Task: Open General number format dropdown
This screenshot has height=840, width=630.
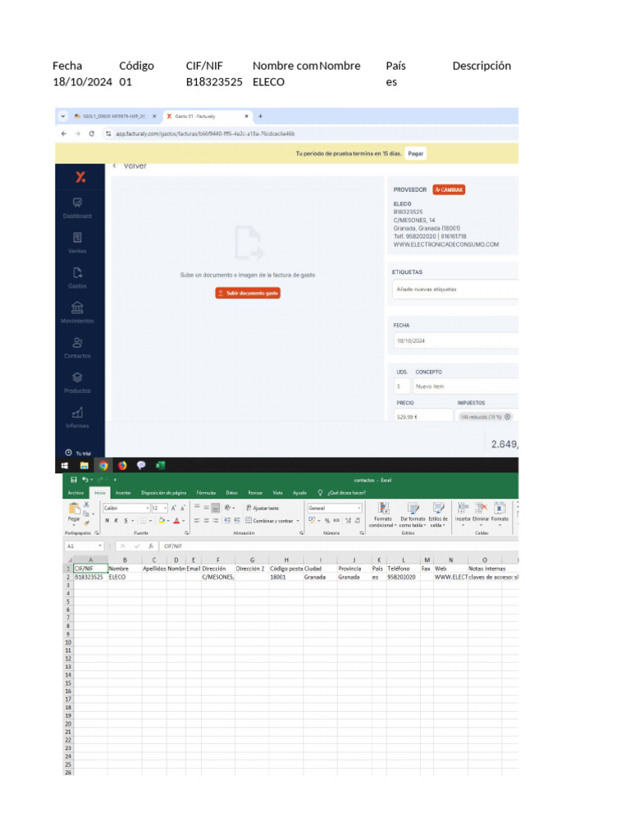Action: [x=358, y=508]
